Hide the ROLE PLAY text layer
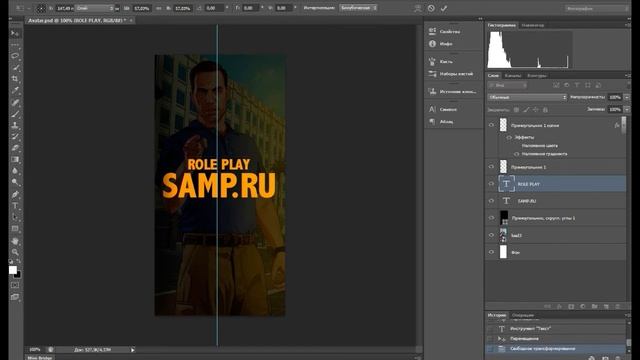Viewport: 640px width, 360px height. tap(491, 184)
